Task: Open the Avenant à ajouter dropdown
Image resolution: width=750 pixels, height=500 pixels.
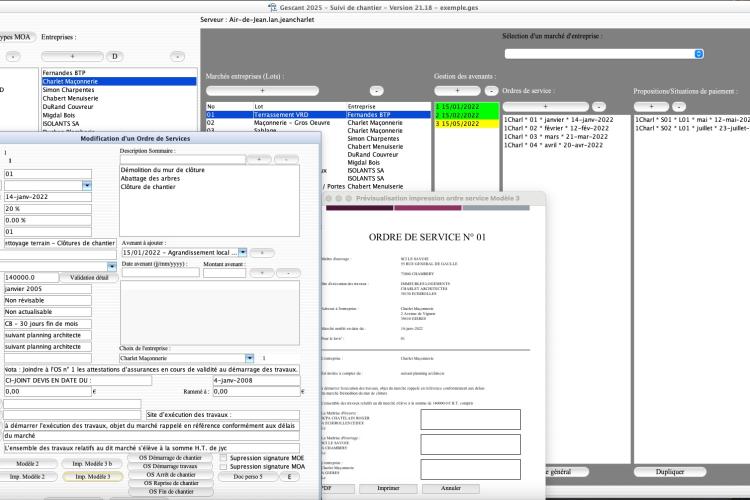Action: [243, 252]
